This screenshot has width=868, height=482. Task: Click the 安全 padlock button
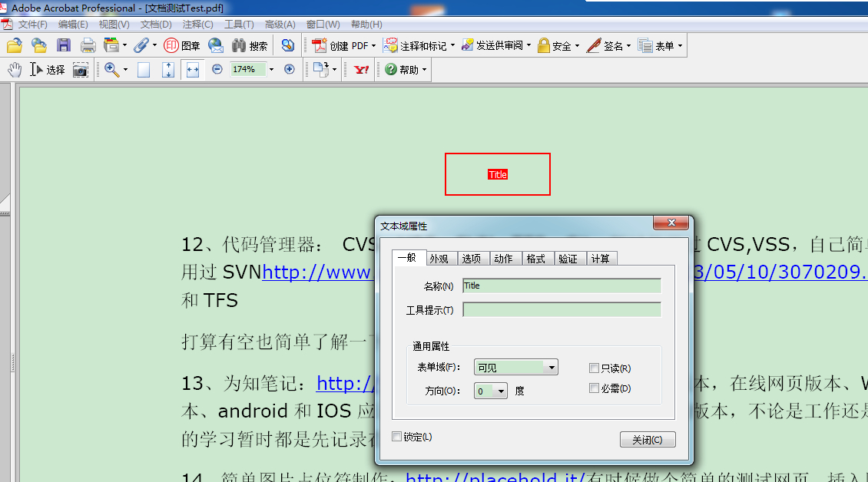554,45
